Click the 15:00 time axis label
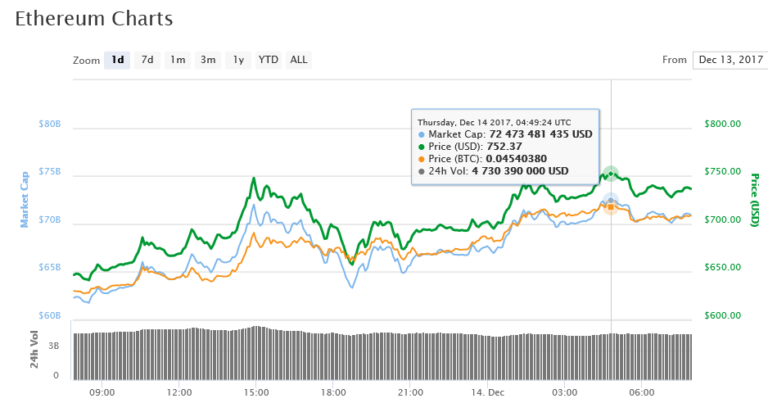This screenshot has height=412, width=768. pos(256,392)
